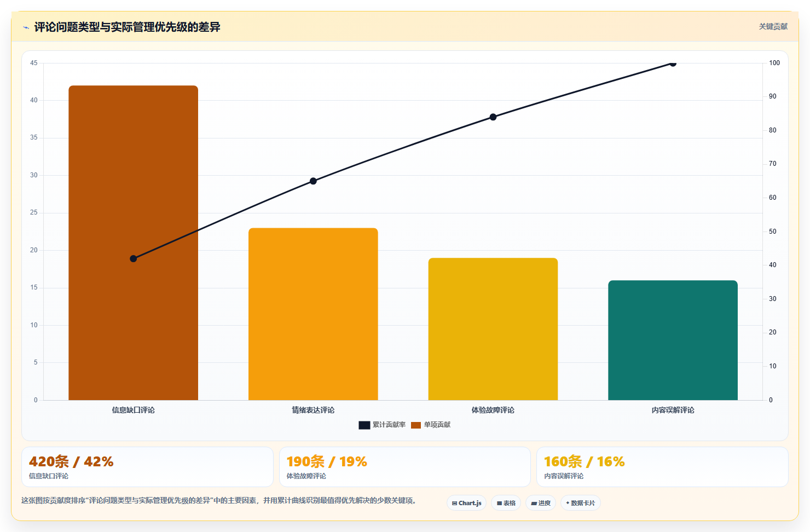Select the 信息缺口评论 brown bar
The image size is (810, 532).
coord(133,242)
